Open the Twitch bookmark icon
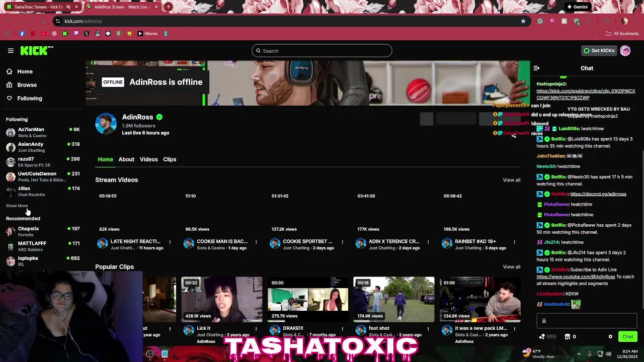The height and width of the screenshot is (362, 644). pyautogui.click(x=76, y=34)
